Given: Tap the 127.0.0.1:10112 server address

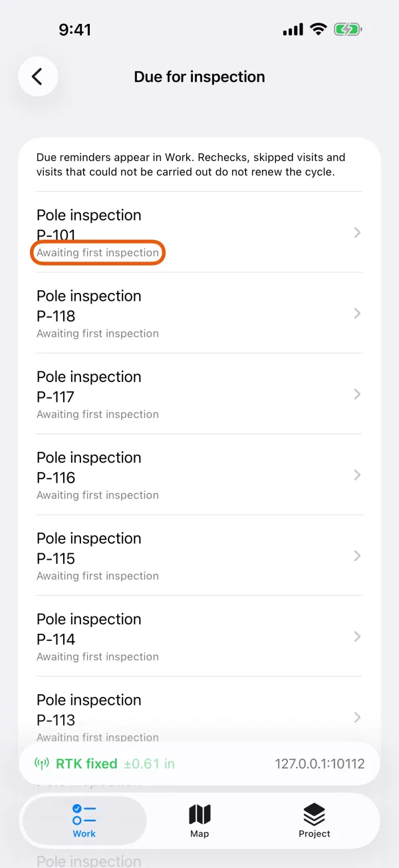Looking at the screenshot, I should 320,763.
